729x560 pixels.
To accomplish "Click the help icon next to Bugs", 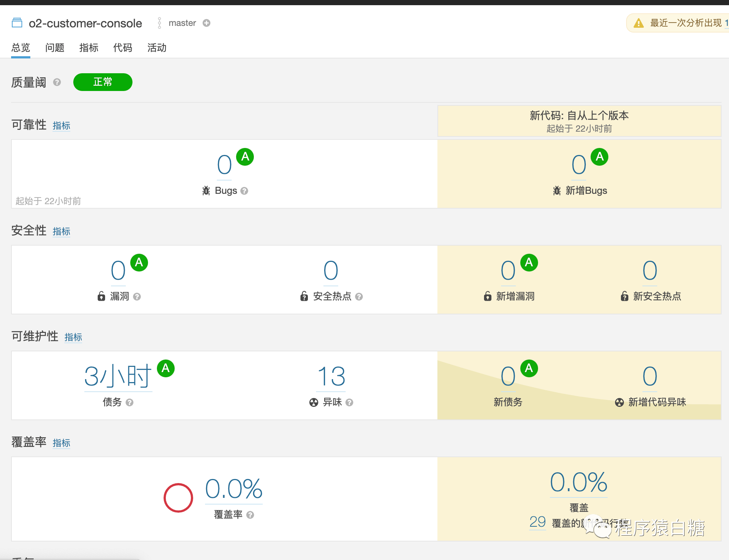I will [x=244, y=191].
